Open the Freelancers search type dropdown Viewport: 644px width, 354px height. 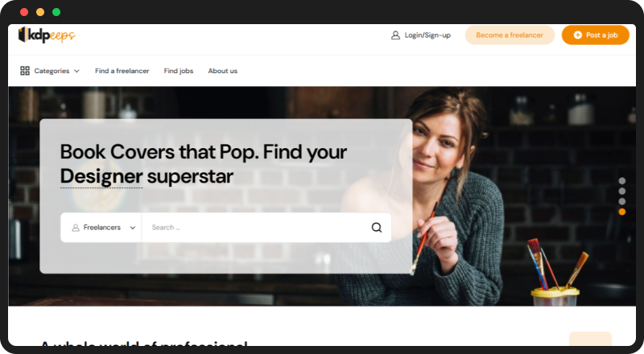(x=101, y=228)
